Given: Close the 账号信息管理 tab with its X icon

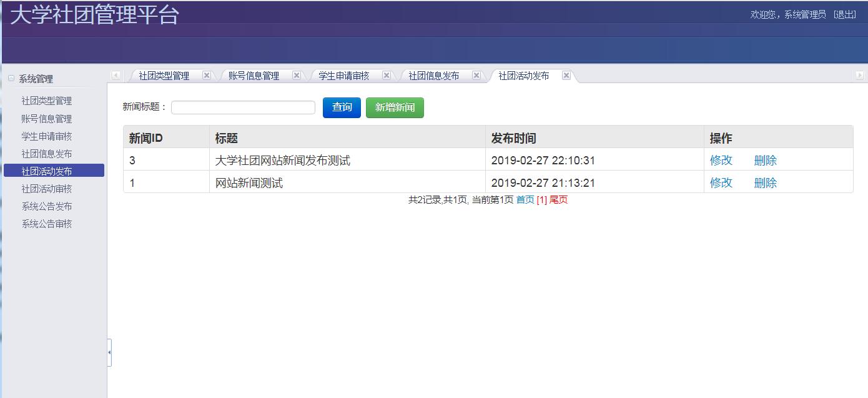Looking at the screenshot, I should (x=297, y=74).
